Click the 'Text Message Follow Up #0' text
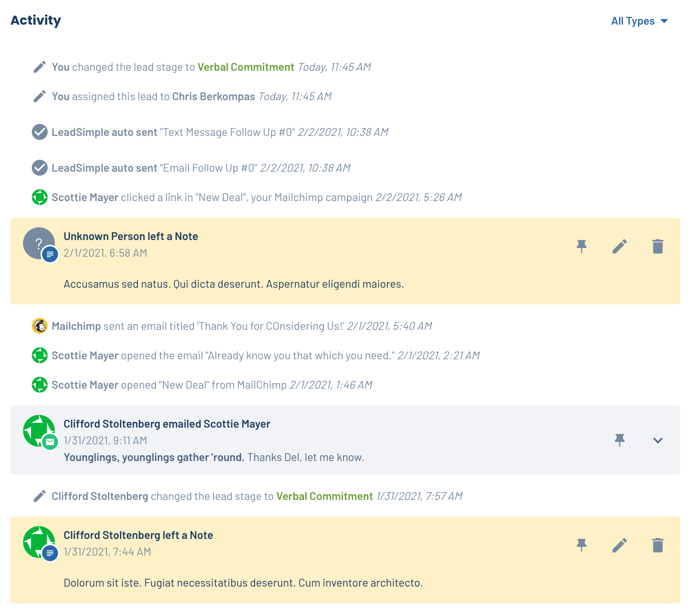This screenshot has height=612, width=700. coord(227,132)
